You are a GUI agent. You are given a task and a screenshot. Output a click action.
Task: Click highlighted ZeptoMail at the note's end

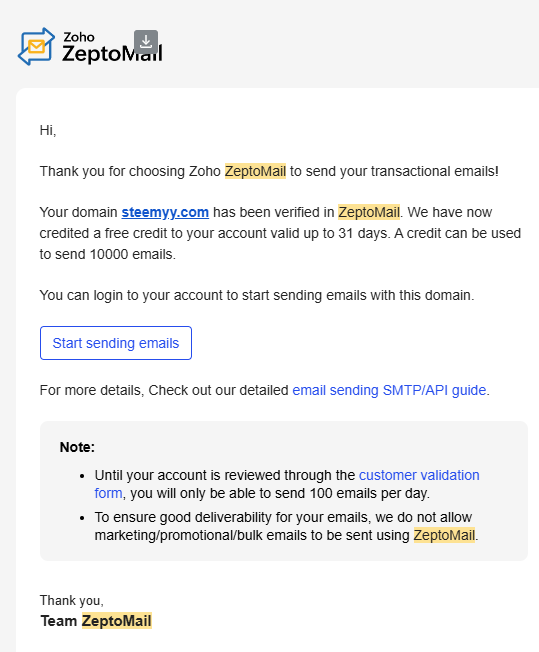[444, 535]
